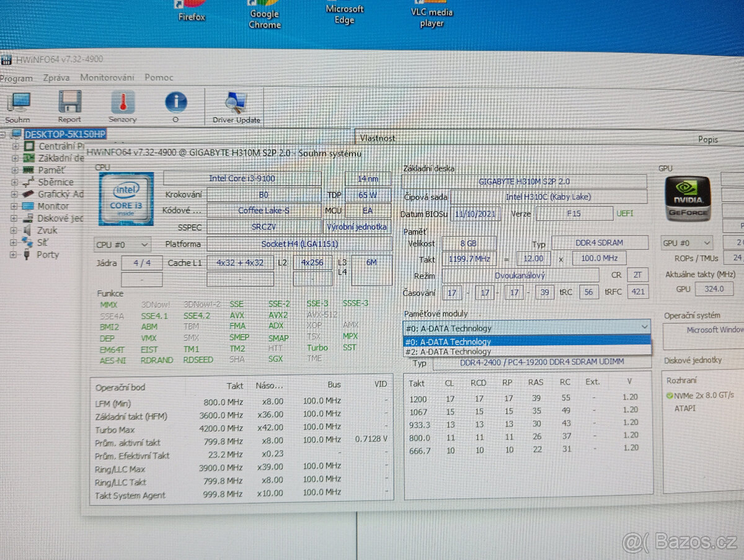Click the Diskové jed… drive tree icon

pos(29,218)
